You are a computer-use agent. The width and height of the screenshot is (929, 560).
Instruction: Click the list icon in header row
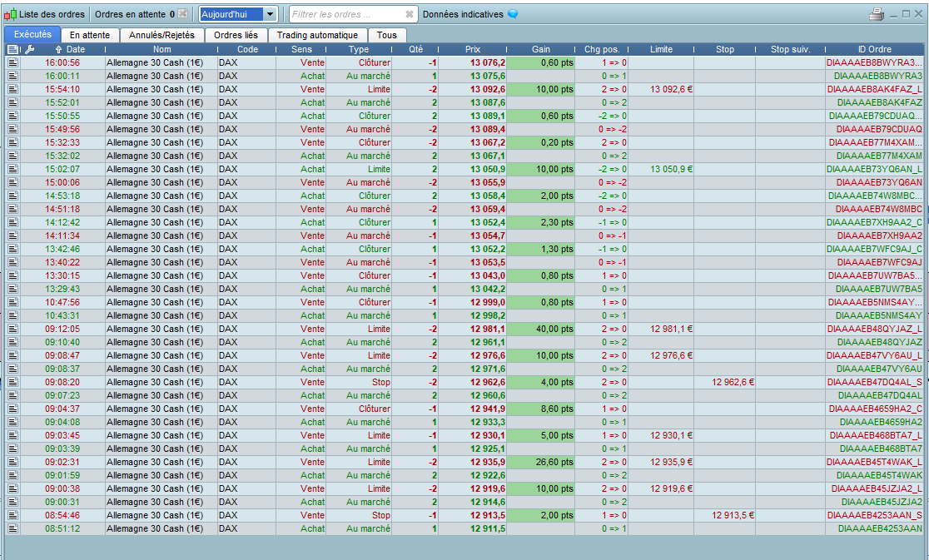(x=12, y=49)
